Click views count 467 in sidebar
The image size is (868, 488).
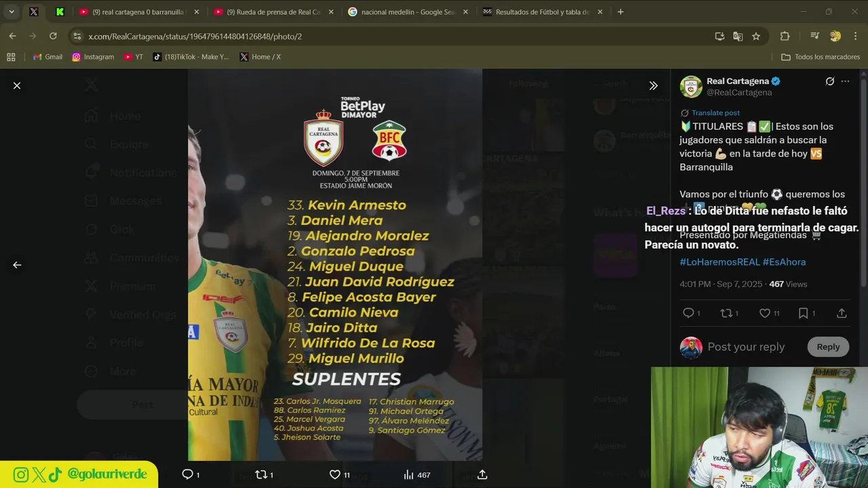[x=788, y=284]
